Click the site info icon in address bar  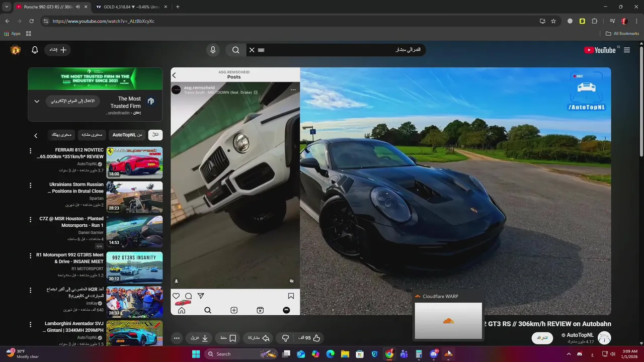point(46,21)
